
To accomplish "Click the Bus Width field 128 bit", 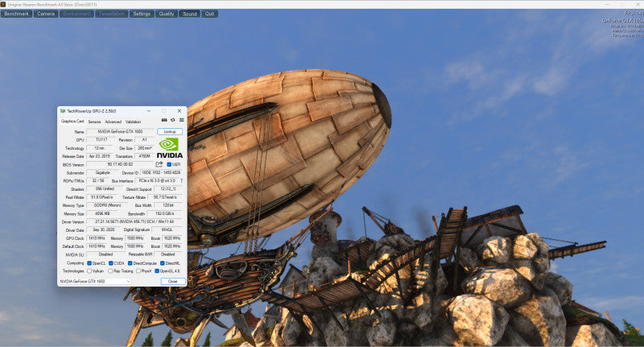I will [x=168, y=205].
